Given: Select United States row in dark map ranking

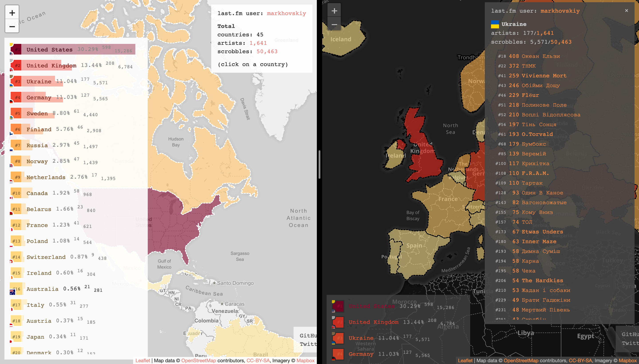Looking at the screenshot, I should (x=393, y=306).
